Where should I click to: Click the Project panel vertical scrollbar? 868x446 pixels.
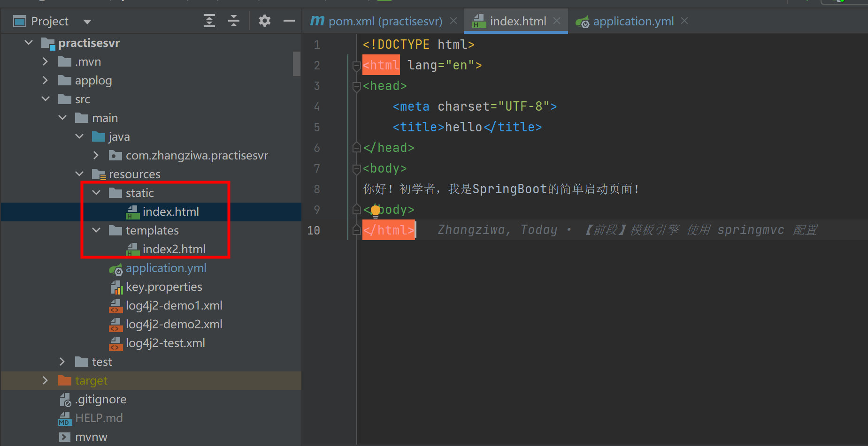297,64
